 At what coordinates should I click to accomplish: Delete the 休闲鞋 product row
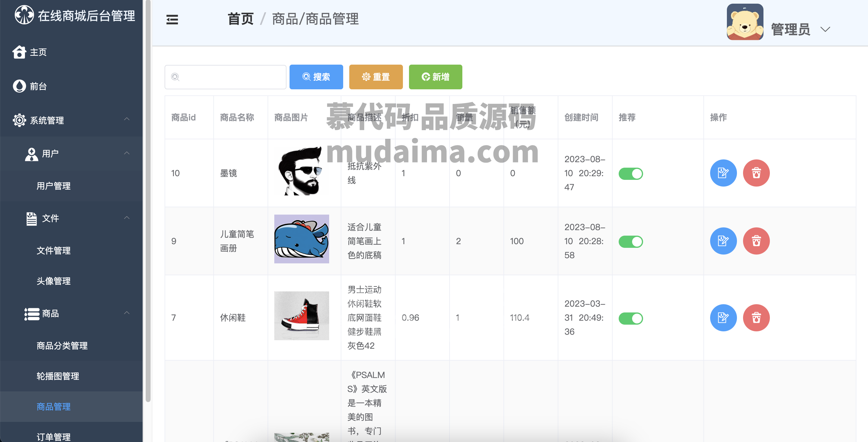pyautogui.click(x=756, y=318)
